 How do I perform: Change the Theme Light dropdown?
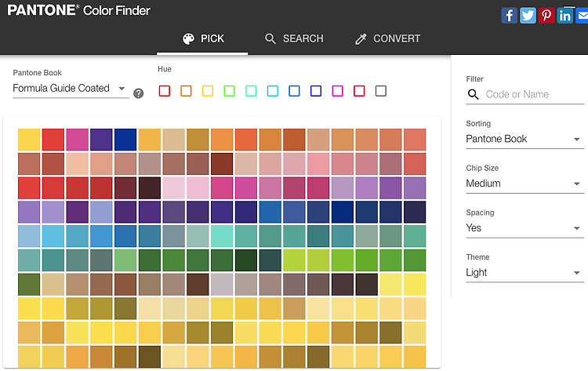click(x=524, y=273)
